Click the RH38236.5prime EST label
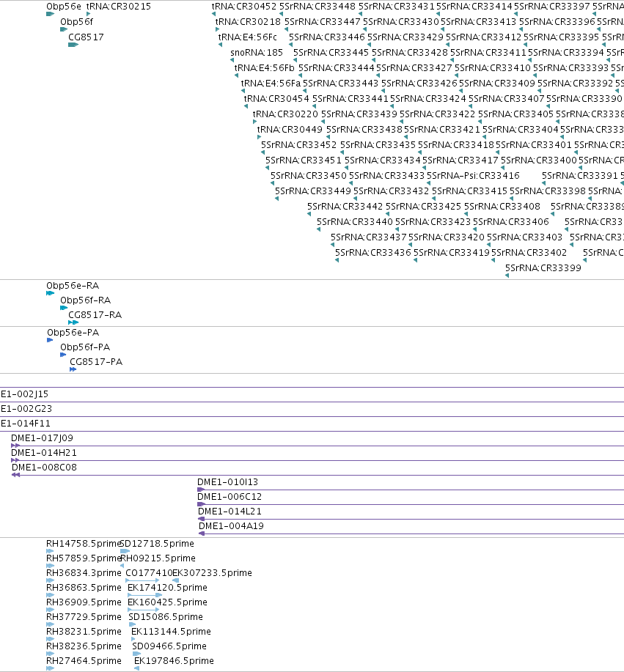The image size is (624, 672). (x=84, y=646)
